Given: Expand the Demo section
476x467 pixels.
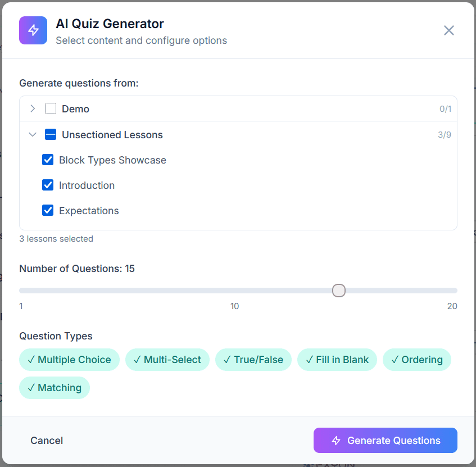Looking at the screenshot, I should 33,108.
